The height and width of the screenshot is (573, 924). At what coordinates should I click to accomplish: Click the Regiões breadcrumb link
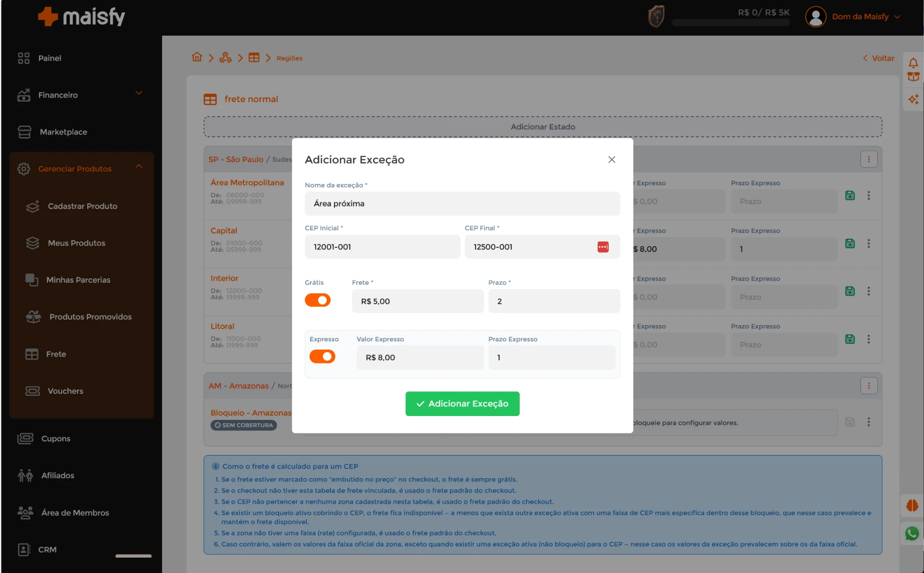point(289,58)
